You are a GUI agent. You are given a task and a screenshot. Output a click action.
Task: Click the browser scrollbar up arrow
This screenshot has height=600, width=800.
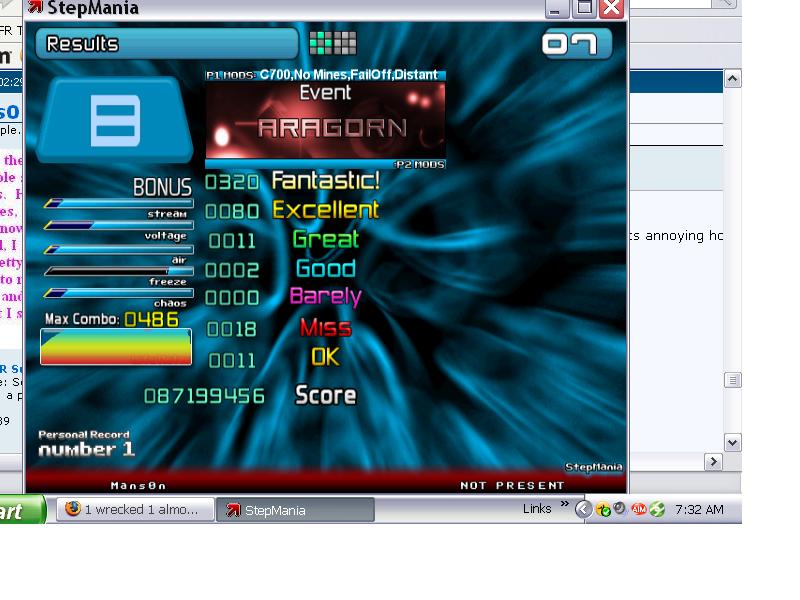click(x=733, y=79)
